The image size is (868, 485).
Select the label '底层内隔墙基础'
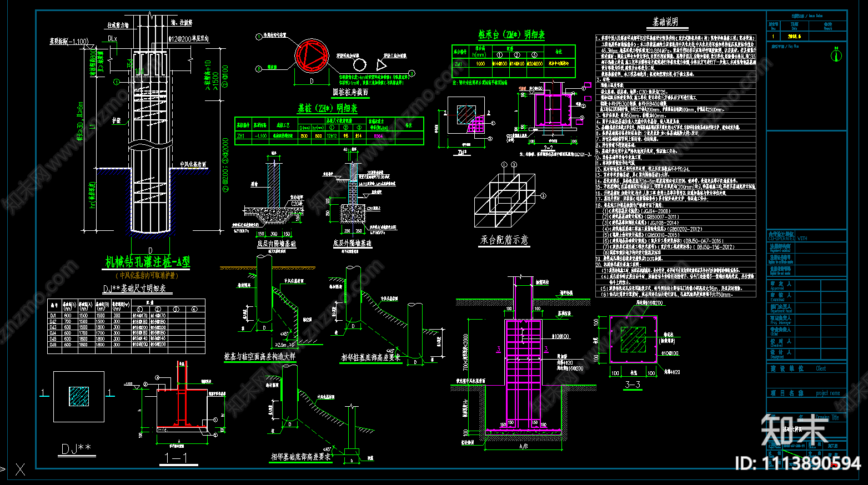point(277,243)
